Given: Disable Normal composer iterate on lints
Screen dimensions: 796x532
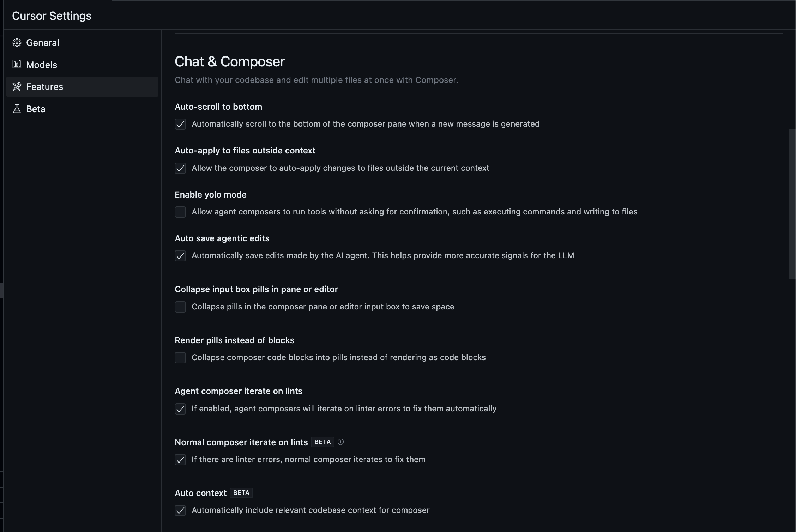Looking at the screenshot, I should coord(180,460).
